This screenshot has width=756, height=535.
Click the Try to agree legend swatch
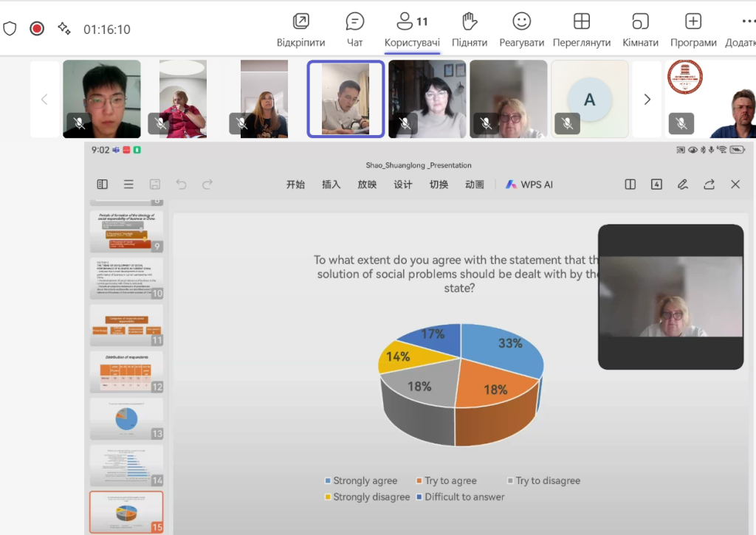pyautogui.click(x=419, y=480)
